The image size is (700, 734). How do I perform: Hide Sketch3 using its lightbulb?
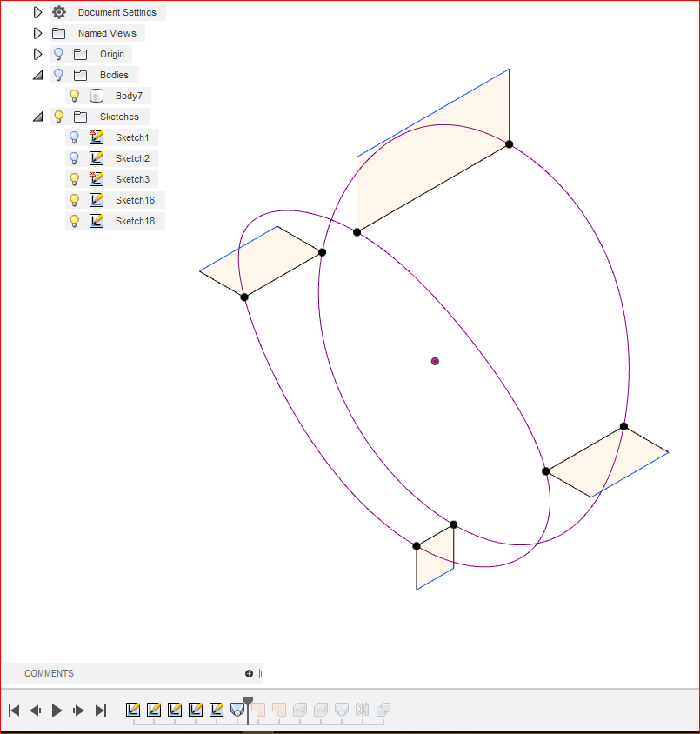pos(75,179)
